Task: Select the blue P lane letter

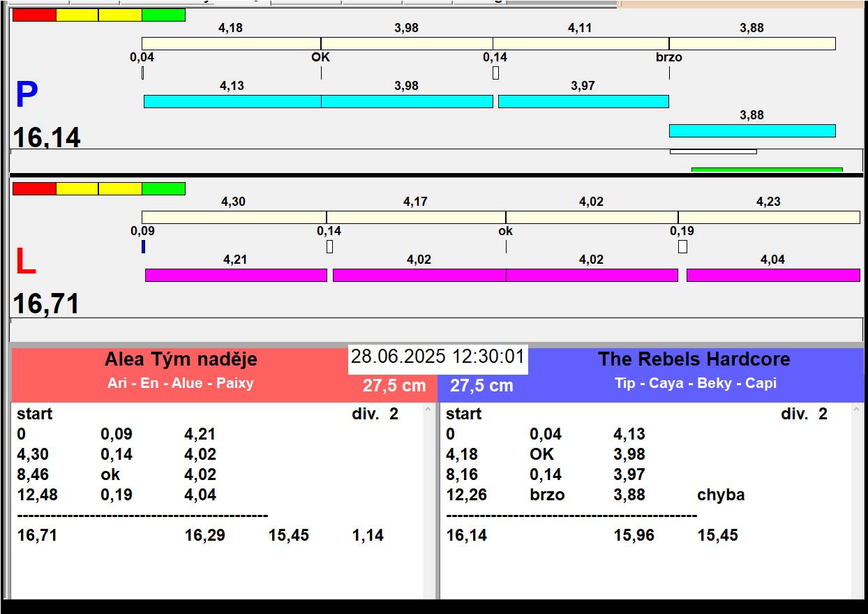Action: 27,96
